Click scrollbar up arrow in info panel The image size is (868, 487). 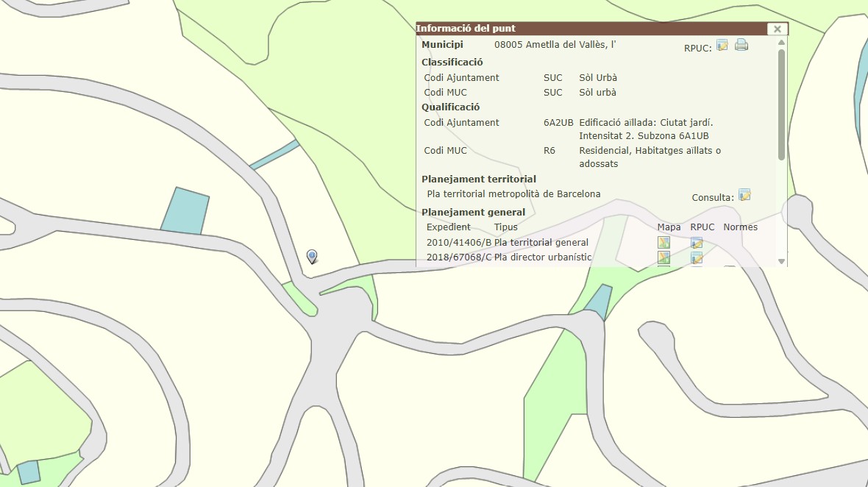(781, 42)
